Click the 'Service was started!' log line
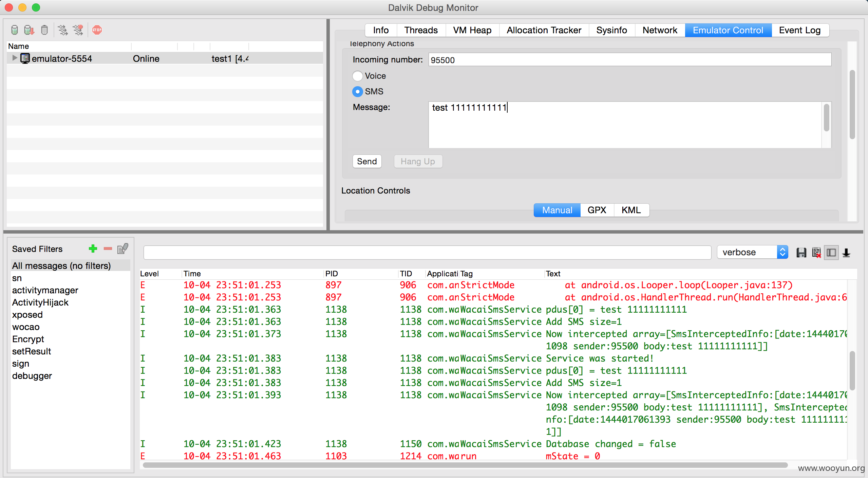The width and height of the screenshot is (868, 478). point(493,358)
